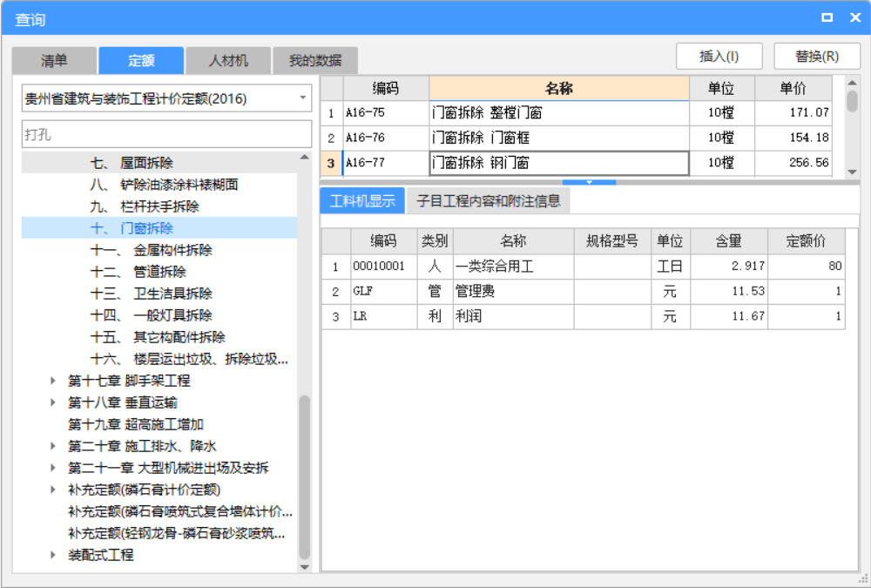Expand the 装配式工程 node
The width and height of the screenshot is (871, 588).
[53, 555]
